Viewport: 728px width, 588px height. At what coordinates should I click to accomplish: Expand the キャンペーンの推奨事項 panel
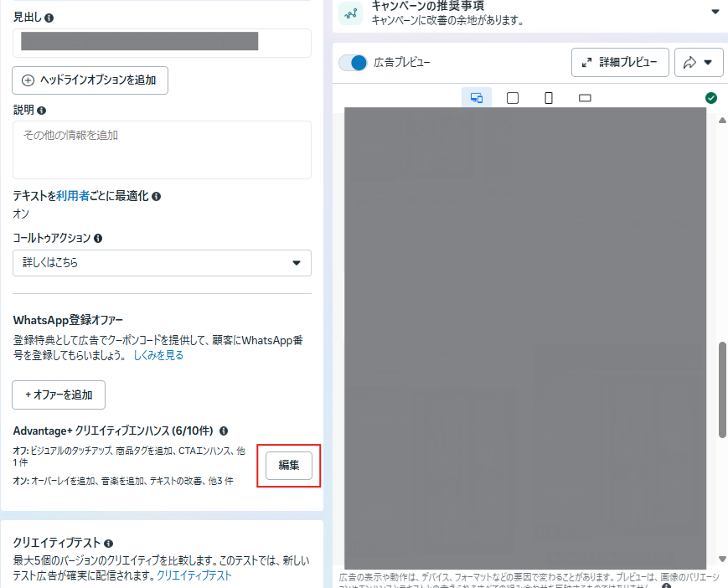pos(715,12)
